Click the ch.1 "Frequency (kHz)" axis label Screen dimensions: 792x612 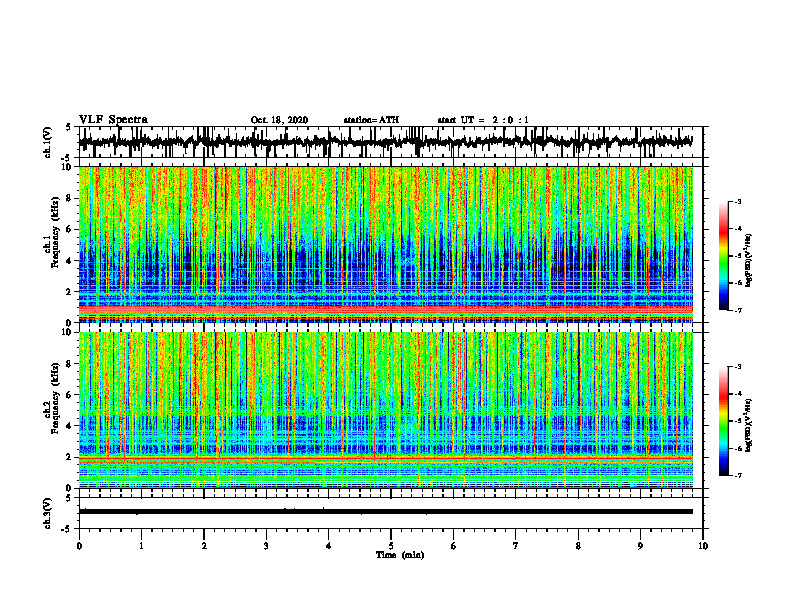[55, 233]
